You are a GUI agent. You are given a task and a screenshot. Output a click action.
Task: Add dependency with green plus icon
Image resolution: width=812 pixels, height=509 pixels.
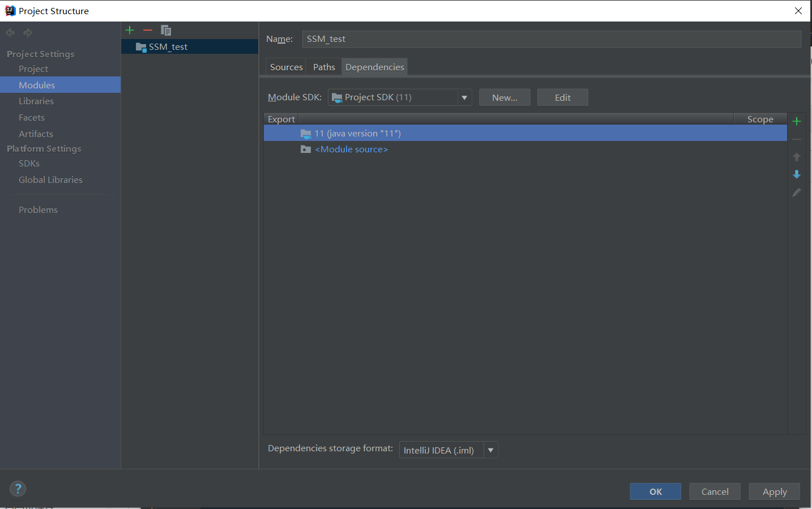[x=797, y=121]
